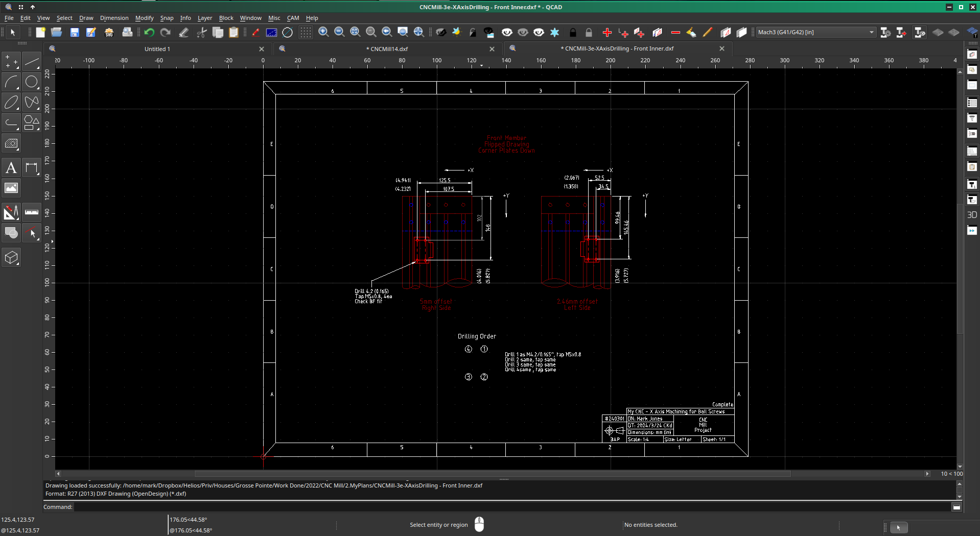
Task: Open CAM configuration settings gear icon
Action: point(885,32)
